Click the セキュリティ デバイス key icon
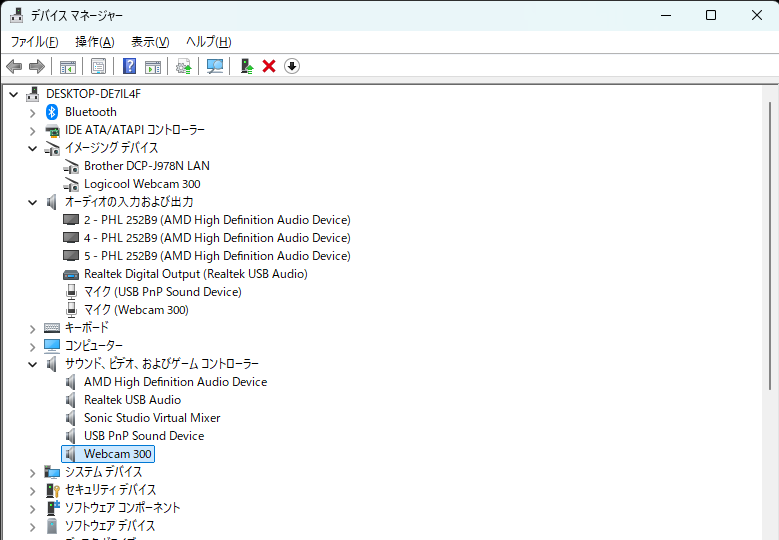The width and height of the screenshot is (779, 540). tap(53, 490)
